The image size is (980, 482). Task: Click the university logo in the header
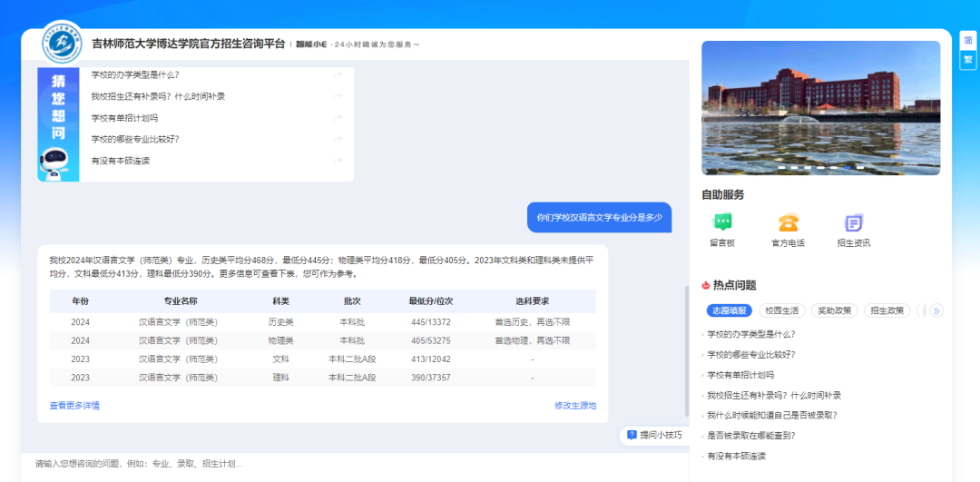63,43
